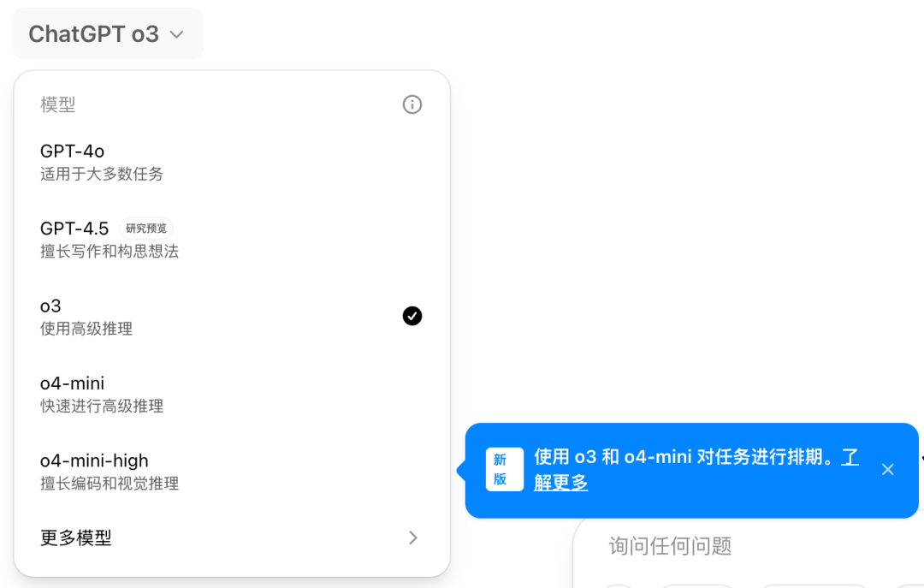Click 擅长写作和构思想法 description text
This screenshot has width=924, height=588.
pos(109,252)
